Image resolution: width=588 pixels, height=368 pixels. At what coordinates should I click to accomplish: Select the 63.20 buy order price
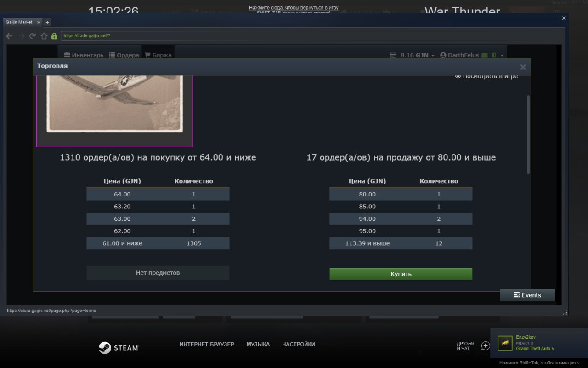coord(122,207)
